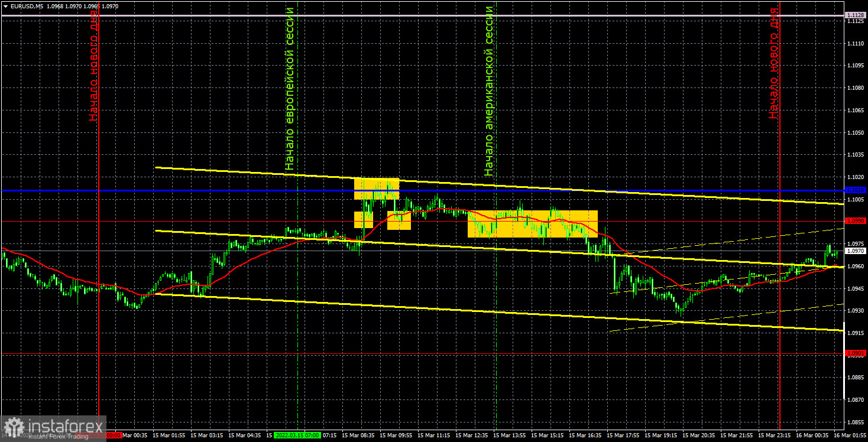868x442 pixels.
Task: Click the 1.1095 price axis label
Action: coord(856,66)
